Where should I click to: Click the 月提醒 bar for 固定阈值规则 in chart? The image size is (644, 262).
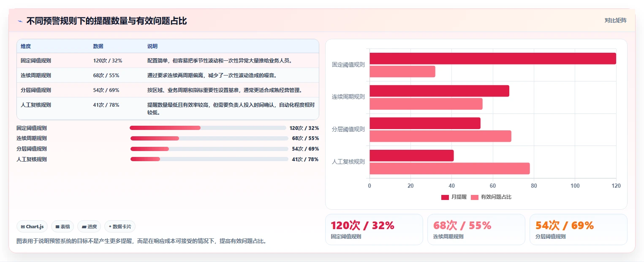(x=493, y=59)
